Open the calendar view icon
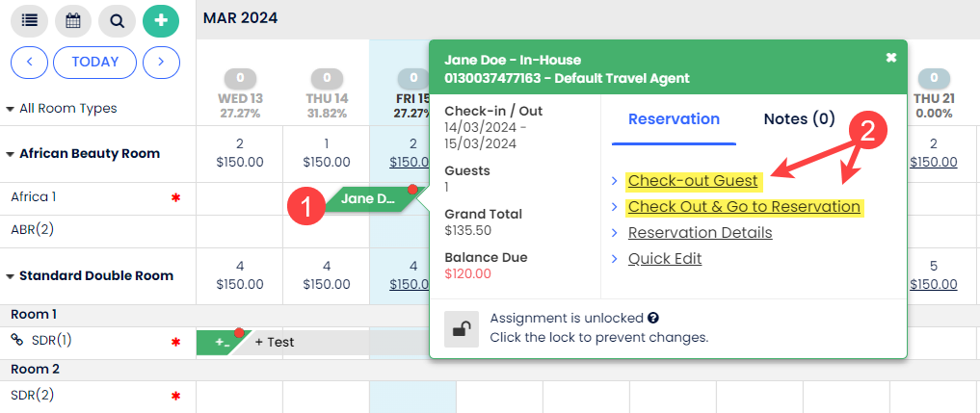980x413 pixels. pos(73,20)
